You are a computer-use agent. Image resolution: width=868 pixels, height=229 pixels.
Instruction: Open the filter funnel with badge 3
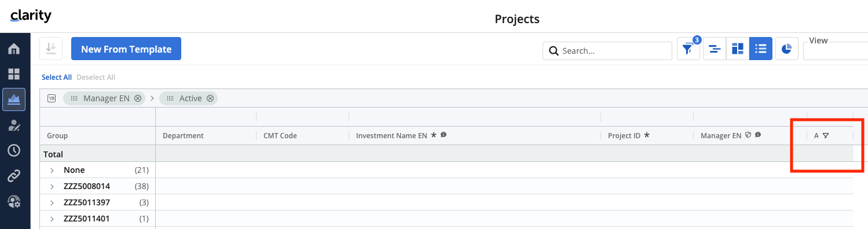pyautogui.click(x=688, y=49)
